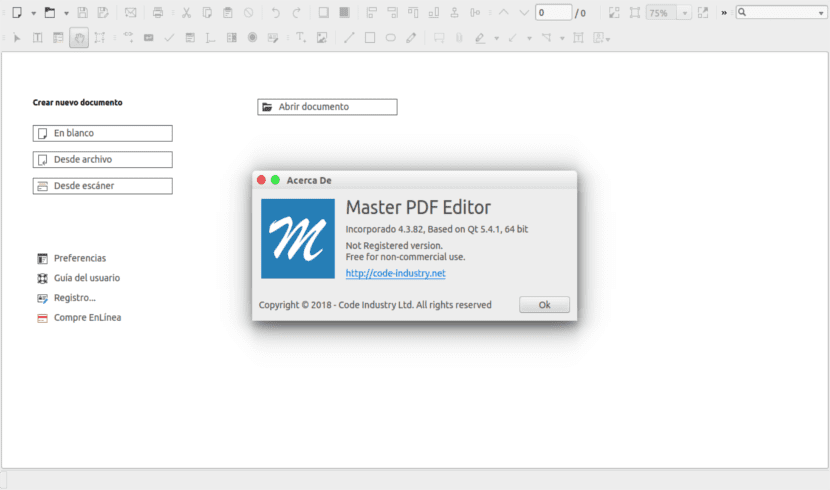
Task: Select the Edit document arrow tool
Action: pos(17,38)
